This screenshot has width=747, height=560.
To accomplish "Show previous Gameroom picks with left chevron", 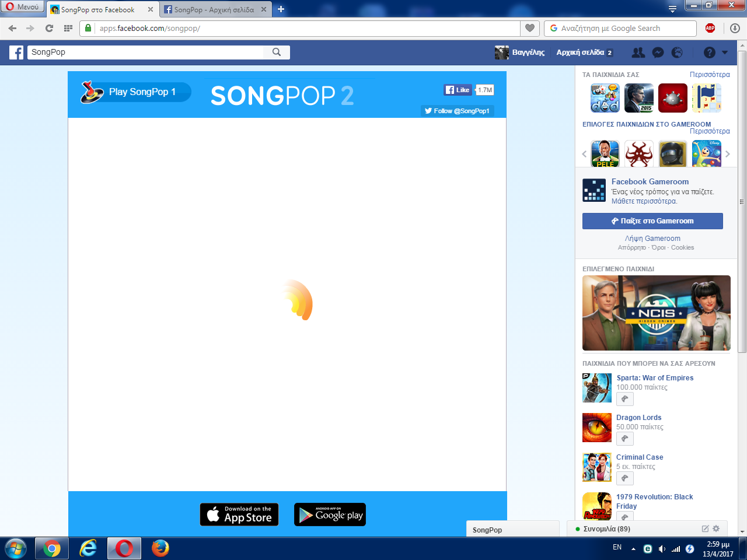I will click(x=584, y=154).
